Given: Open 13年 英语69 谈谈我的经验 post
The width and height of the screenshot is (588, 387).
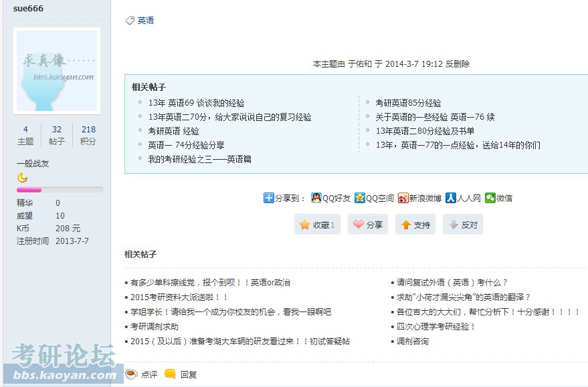Looking at the screenshot, I should click(x=196, y=103).
